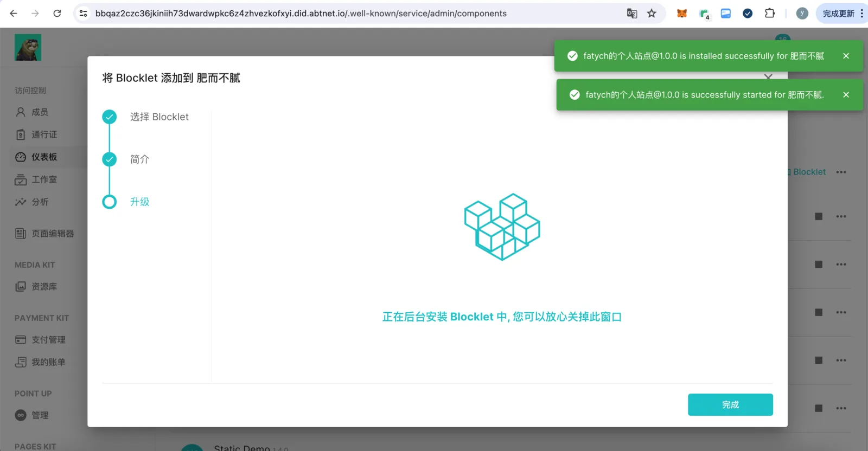Click the translate page icon
Screen dimensions: 868x451
(632, 14)
